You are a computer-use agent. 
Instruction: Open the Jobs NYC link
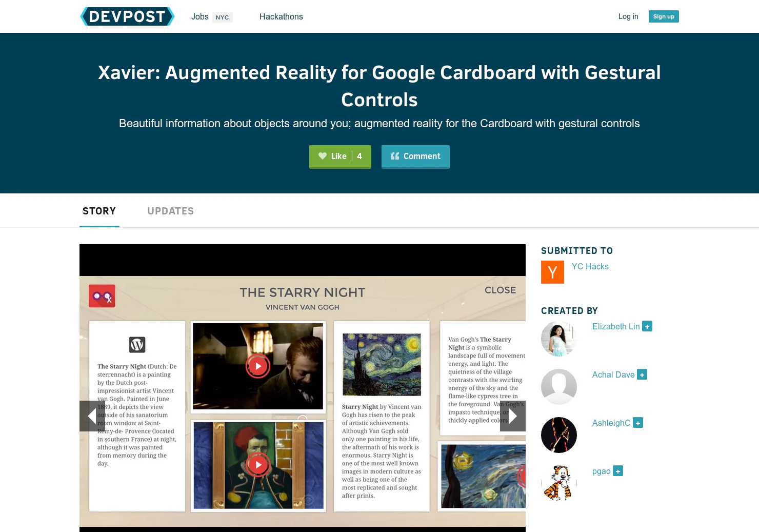click(x=212, y=17)
